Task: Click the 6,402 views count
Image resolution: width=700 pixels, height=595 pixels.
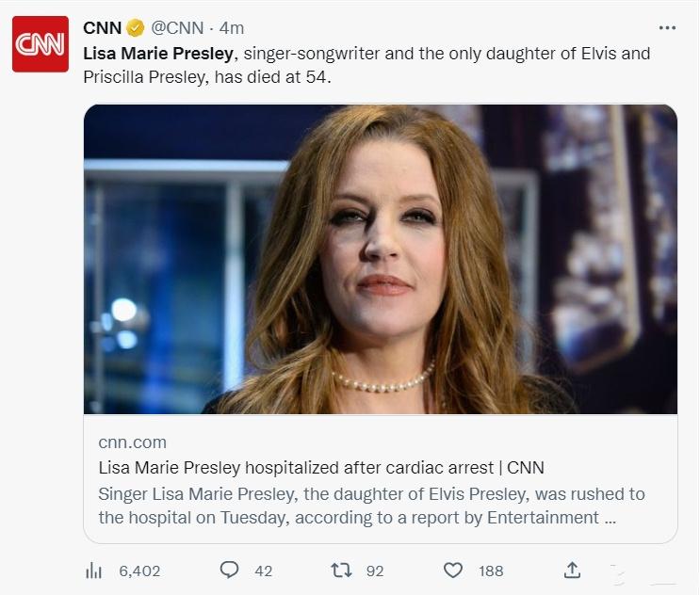Action: coord(139,571)
